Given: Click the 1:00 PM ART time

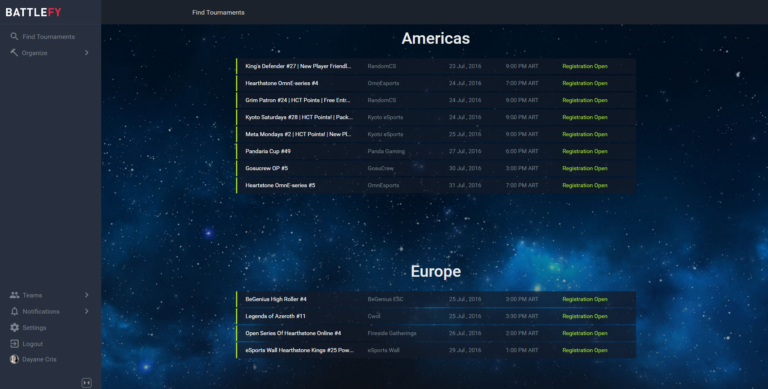Looking at the screenshot, I should click(522, 350).
